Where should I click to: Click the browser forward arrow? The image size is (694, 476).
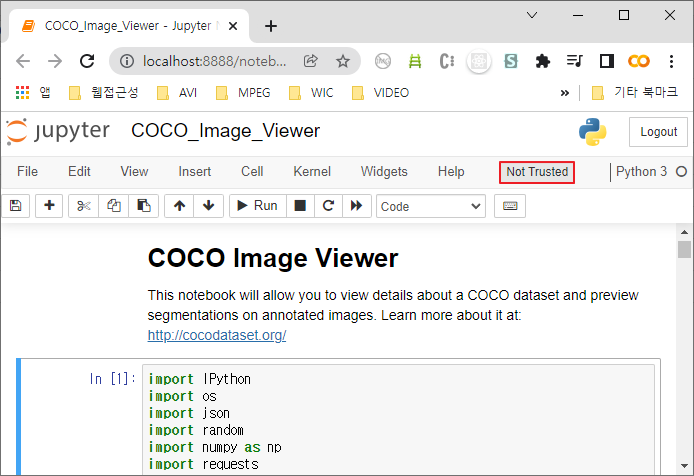click(x=55, y=61)
